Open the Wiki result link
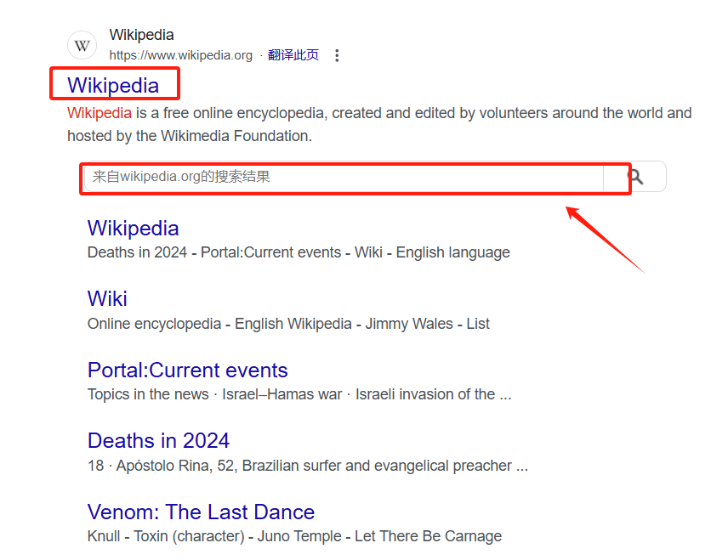The image size is (728, 560). (107, 299)
